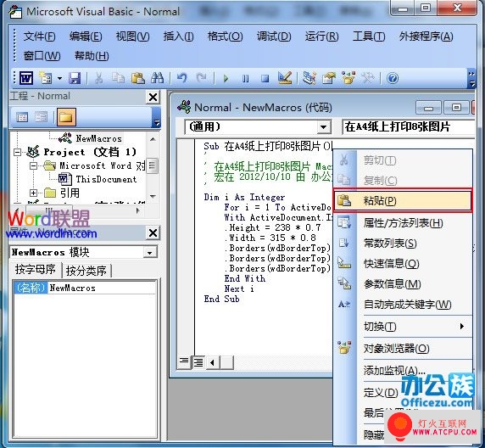Viewport: 485px width, 448px height.
Task: Expand the 引用 folder node
Action: (33, 193)
